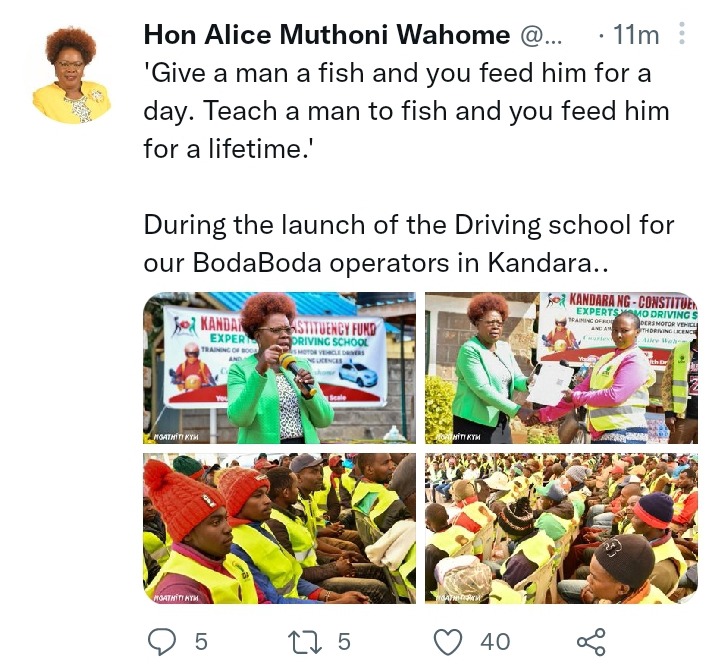720x670 pixels.
Task: Click the Driving school launch paragraph
Action: pyautogui.click(x=409, y=244)
